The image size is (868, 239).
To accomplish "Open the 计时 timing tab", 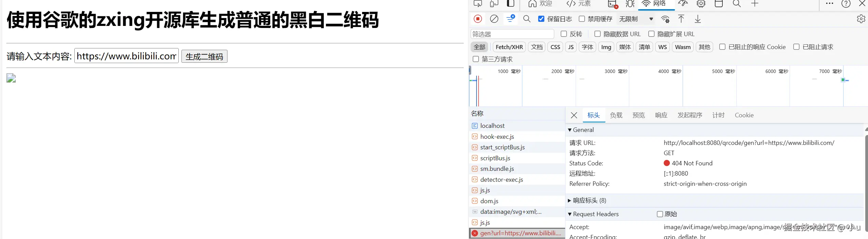I will [718, 115].
